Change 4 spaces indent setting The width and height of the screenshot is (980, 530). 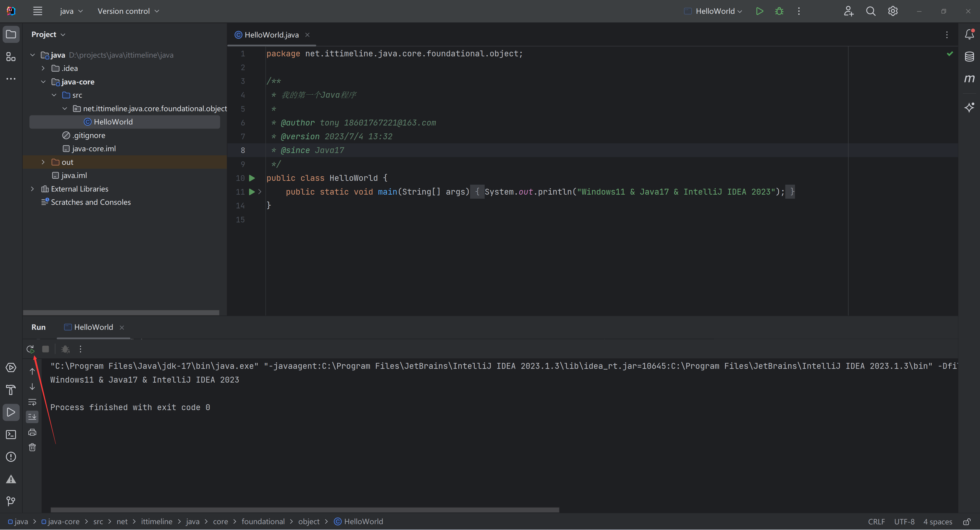coord(937,522)
